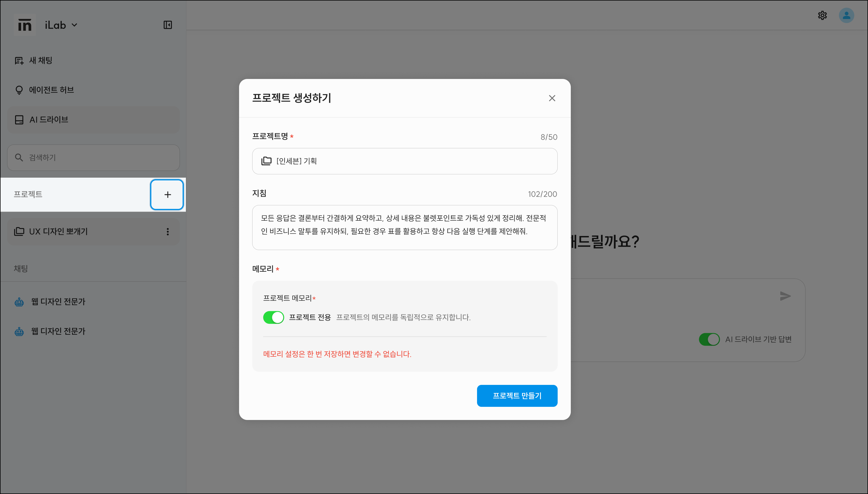Toggle AI 드라이브 기반 답변 switch
Screen dimensions: 868x494
coord(709,339)
